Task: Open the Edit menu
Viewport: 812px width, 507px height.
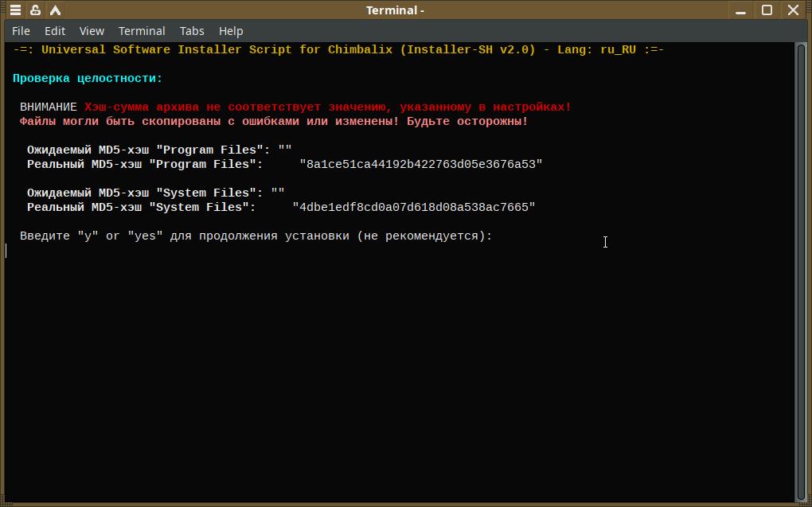Action: (x=55, y=31)
